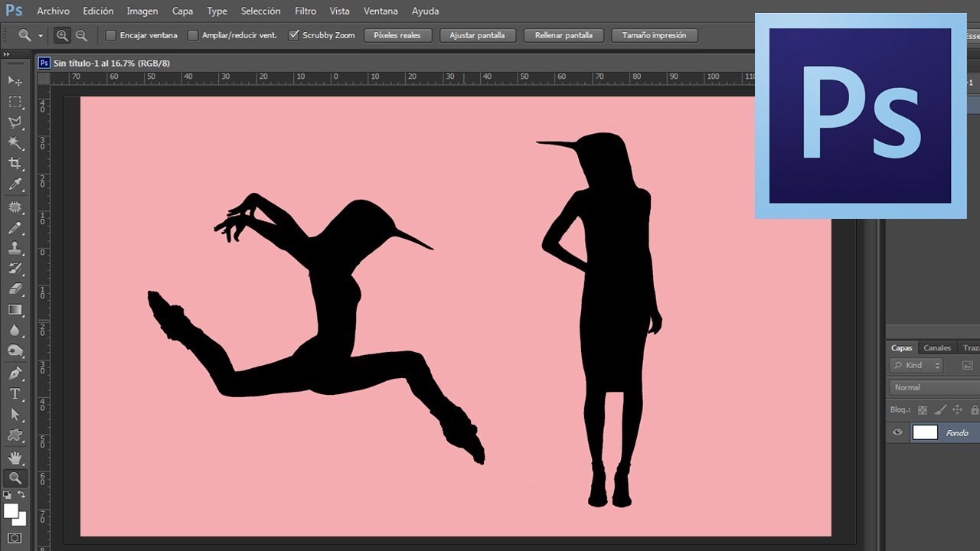Select the Move tool
The image size is (980, 551).
(x=15, y=80)
